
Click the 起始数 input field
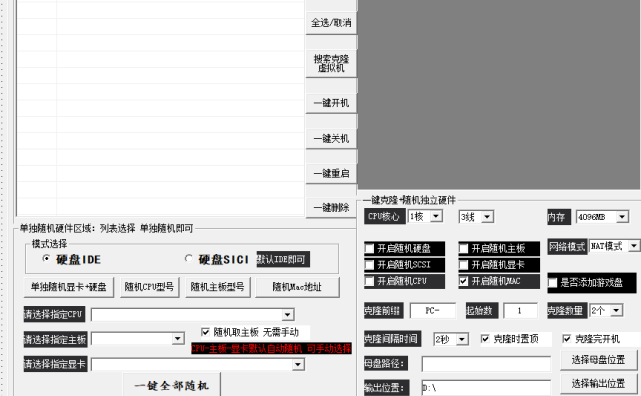click(520, 311)
